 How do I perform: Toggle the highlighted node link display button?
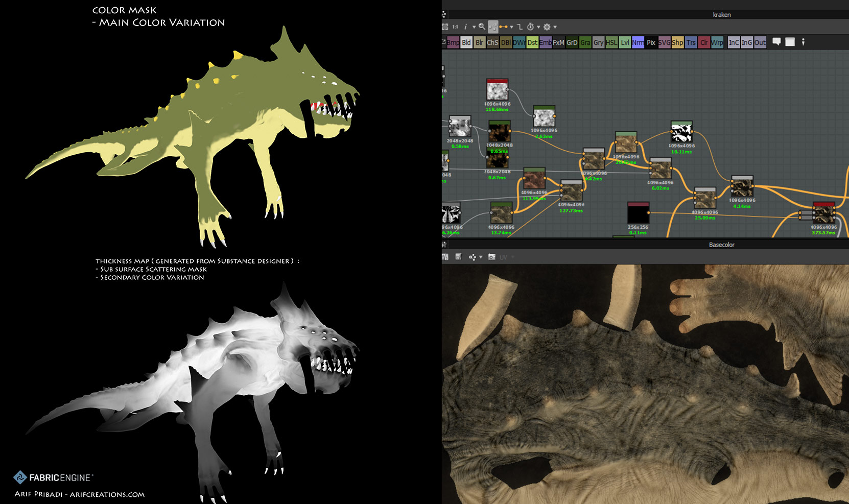coord(493,27)
